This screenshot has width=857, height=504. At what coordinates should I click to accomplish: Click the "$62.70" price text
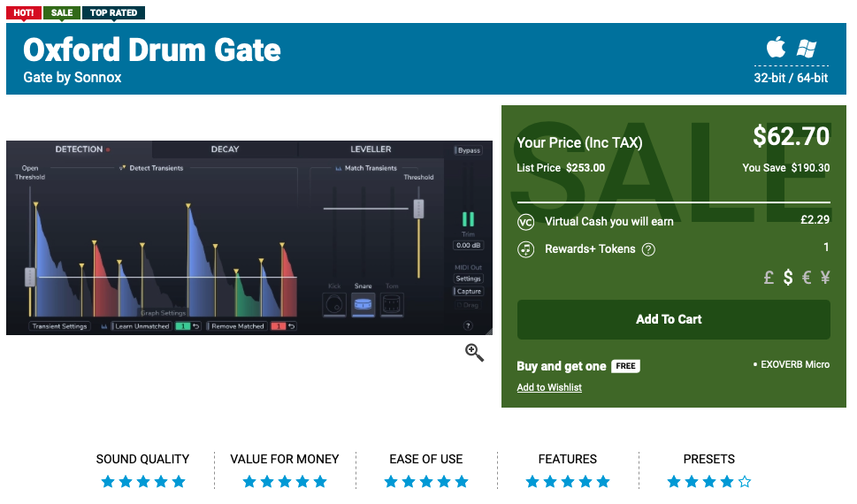tap(791, 136)
